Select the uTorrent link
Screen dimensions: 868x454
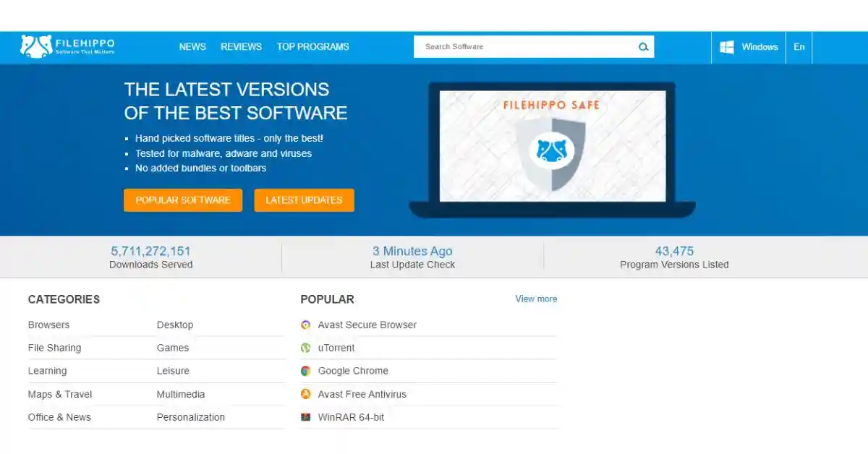pos(336,348)
